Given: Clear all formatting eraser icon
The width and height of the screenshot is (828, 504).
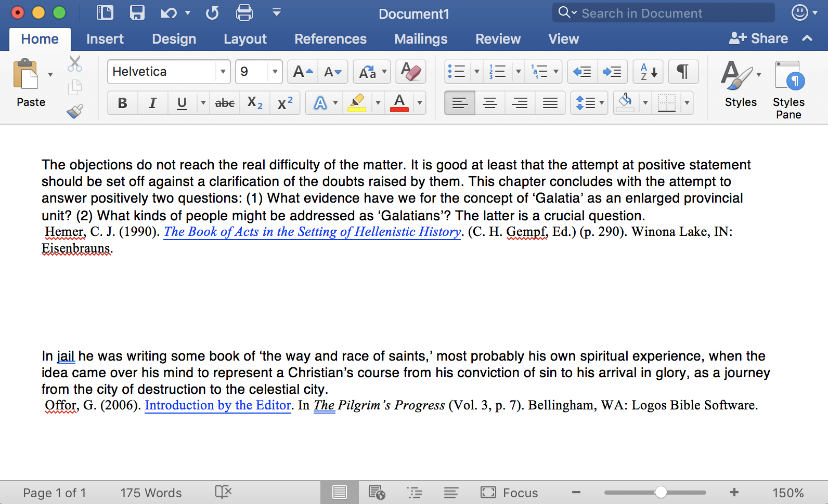Looking at the screenshot, I should coord(411,72).
